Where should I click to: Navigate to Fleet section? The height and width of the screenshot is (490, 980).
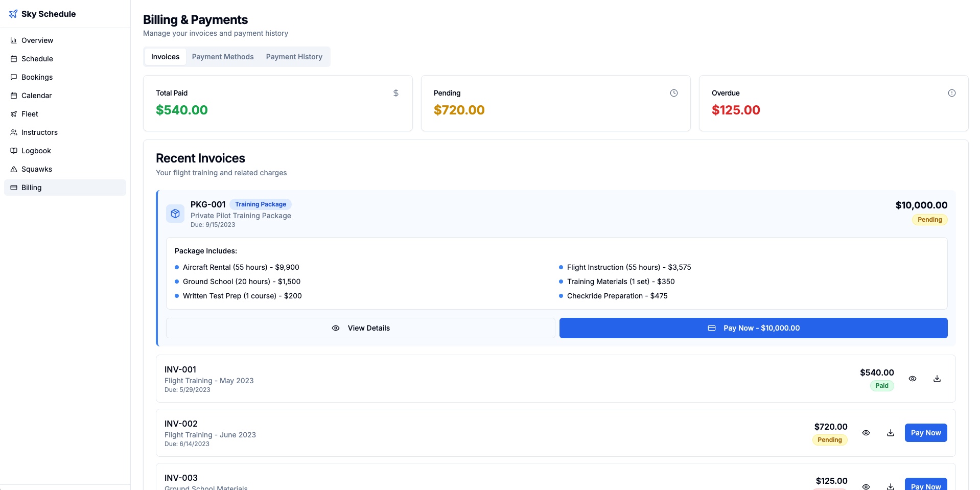point(30,114)
